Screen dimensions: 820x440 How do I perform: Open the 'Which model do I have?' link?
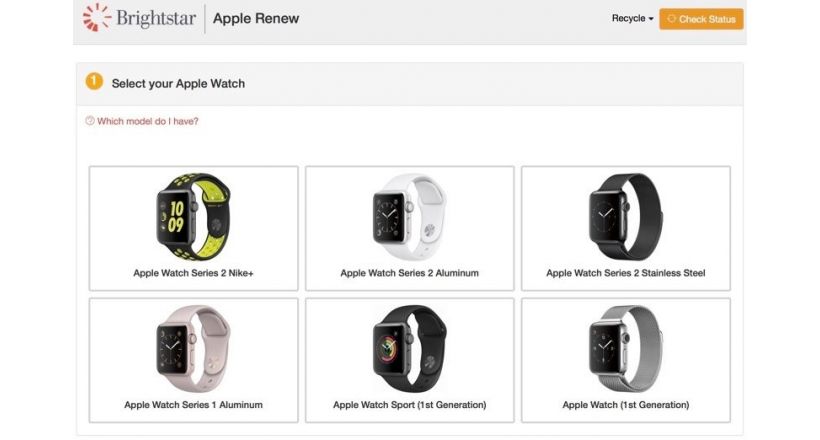(x=147, y=121)
